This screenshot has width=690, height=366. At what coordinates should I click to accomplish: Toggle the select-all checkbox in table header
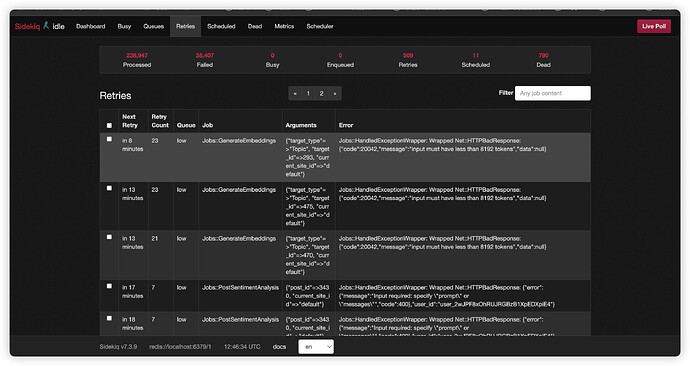click(x=109, y=125)
